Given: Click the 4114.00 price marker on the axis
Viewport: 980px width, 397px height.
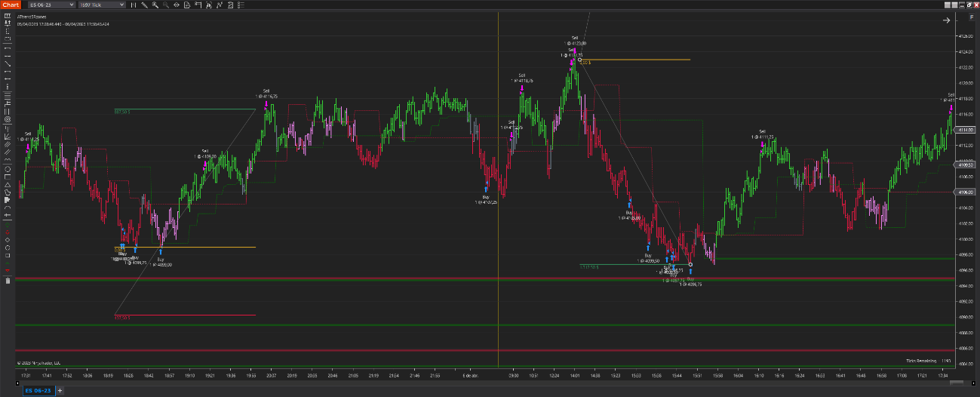Looking at the screenshot, I should coord(966,130).
